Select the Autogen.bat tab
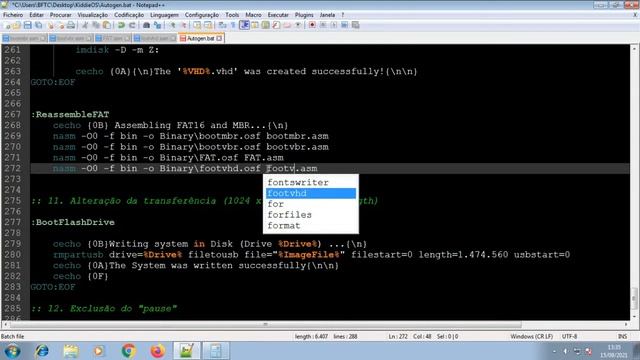This screenshot has height=360, width=640. coord(200,38)
